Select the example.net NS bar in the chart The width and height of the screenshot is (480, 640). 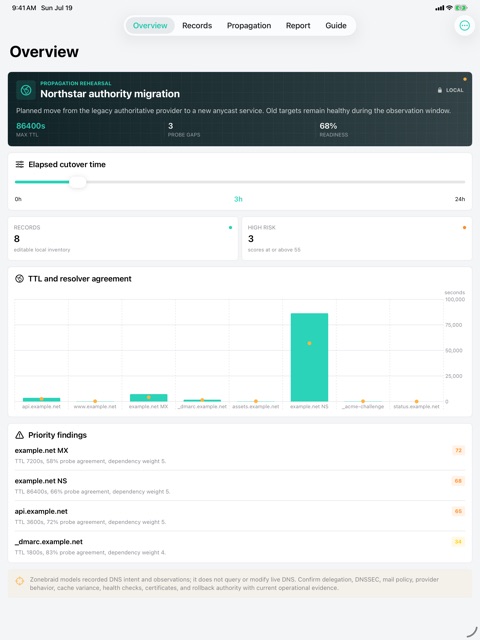(309, 357)
